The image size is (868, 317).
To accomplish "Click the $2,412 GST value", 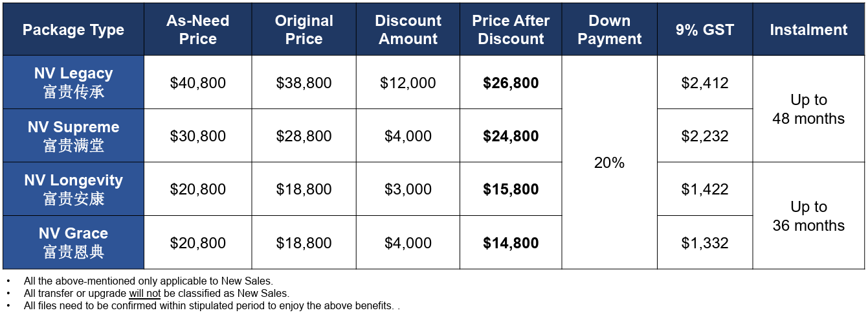I will (x=705, y=82).
